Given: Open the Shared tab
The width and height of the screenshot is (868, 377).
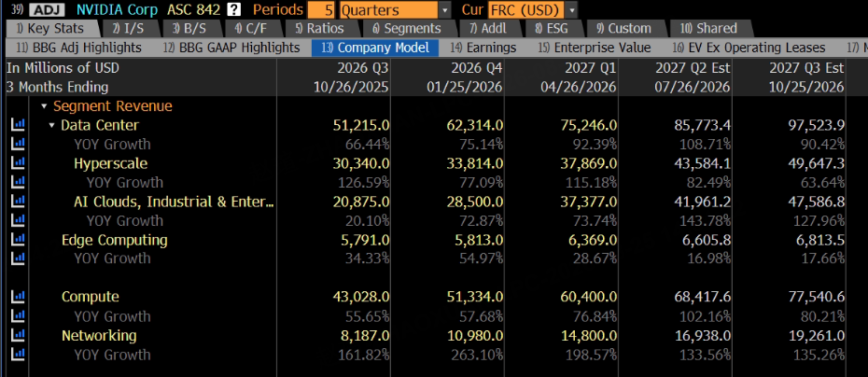Looking at the screenshot, I should tap(709, 28).
